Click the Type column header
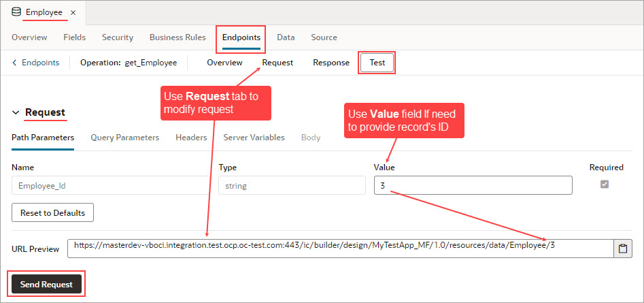Viewport: 644px width, 303px height. coord(228,168)
